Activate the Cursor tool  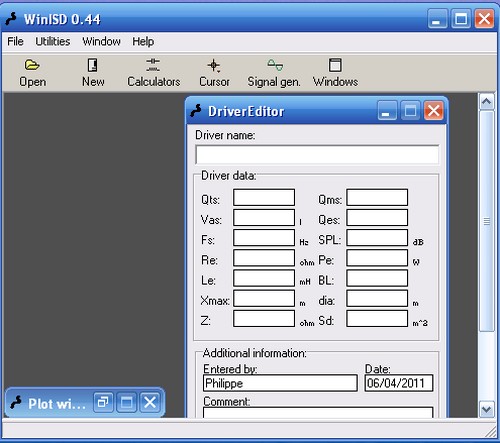coord(214,73)
